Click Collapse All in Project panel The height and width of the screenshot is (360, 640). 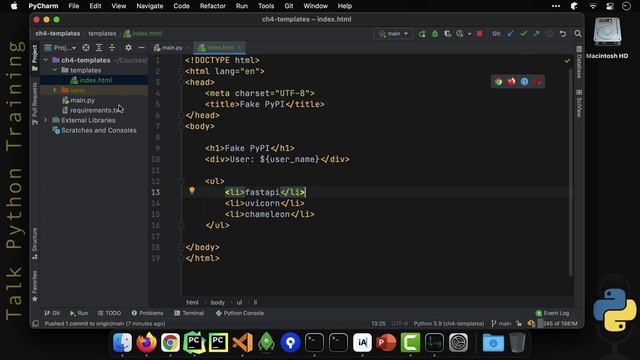pyautogui.click(x=112, y=48)
